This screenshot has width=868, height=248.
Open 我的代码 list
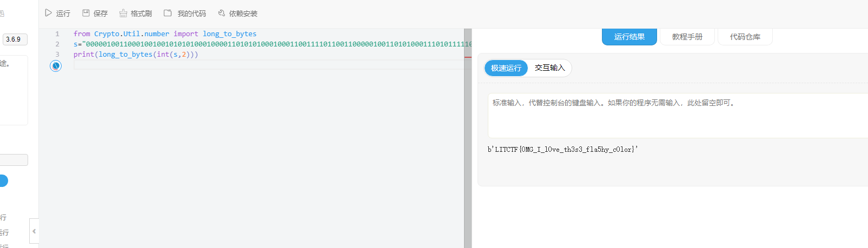[x=185, y=13]
